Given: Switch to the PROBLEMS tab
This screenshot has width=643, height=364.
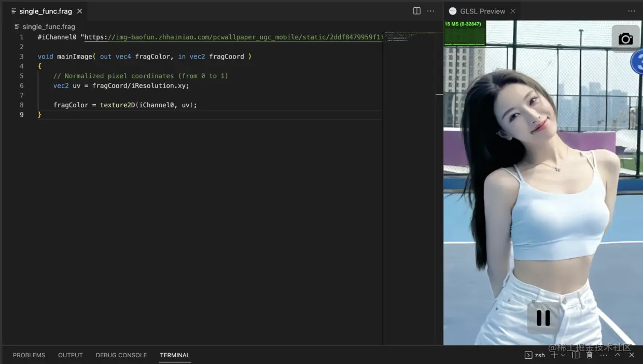Looking at the screenshot, I should point(29,355).
